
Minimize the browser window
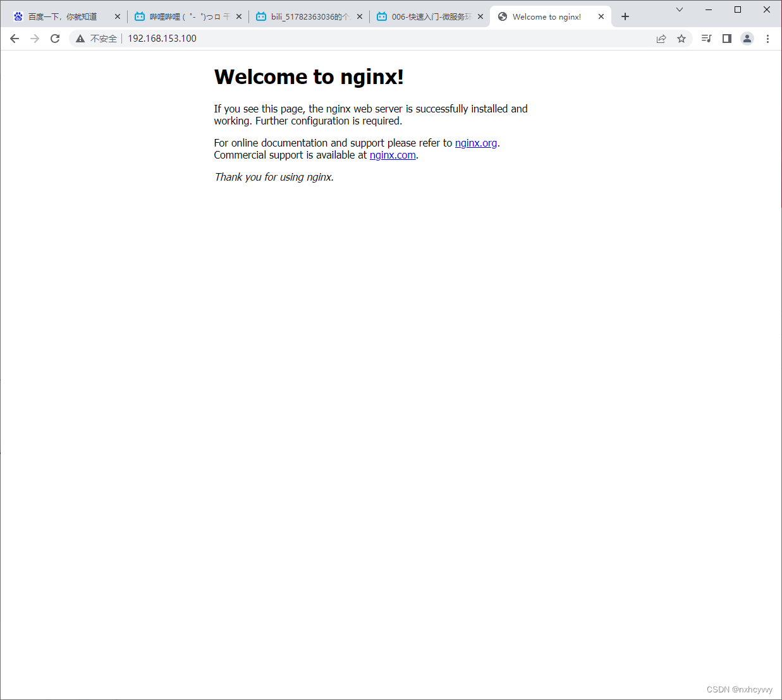(709, 9)
